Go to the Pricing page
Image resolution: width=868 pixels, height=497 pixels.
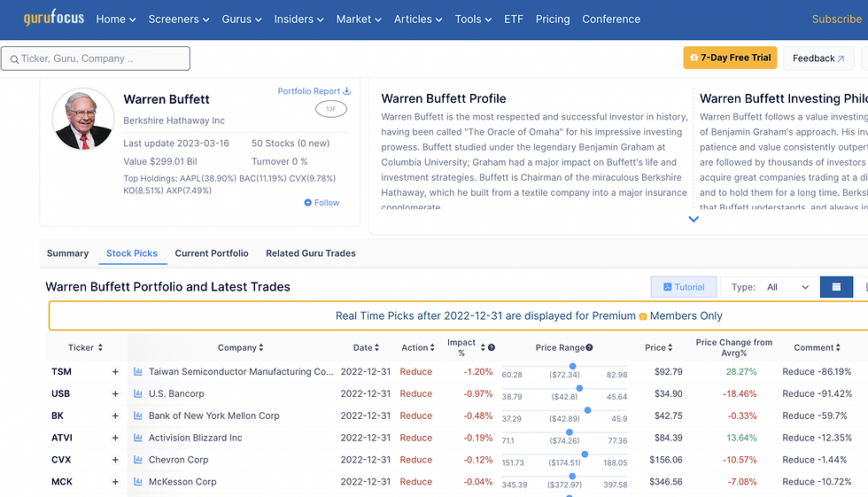tap(553, 19)
